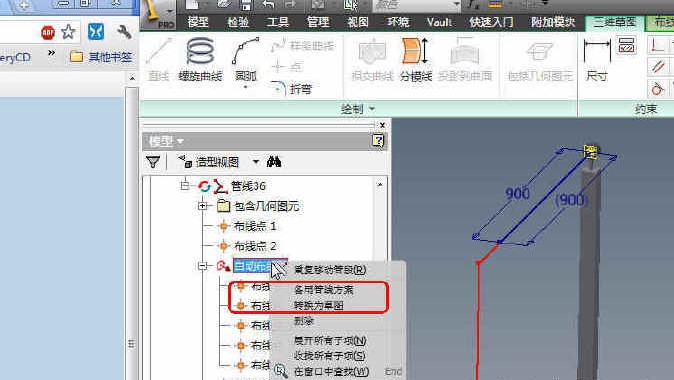Image resolution: width=674 pixels, height=380 pixels.
Task: Switch to the 三维草图 ribbon tab
Action: tap(615, 22)
